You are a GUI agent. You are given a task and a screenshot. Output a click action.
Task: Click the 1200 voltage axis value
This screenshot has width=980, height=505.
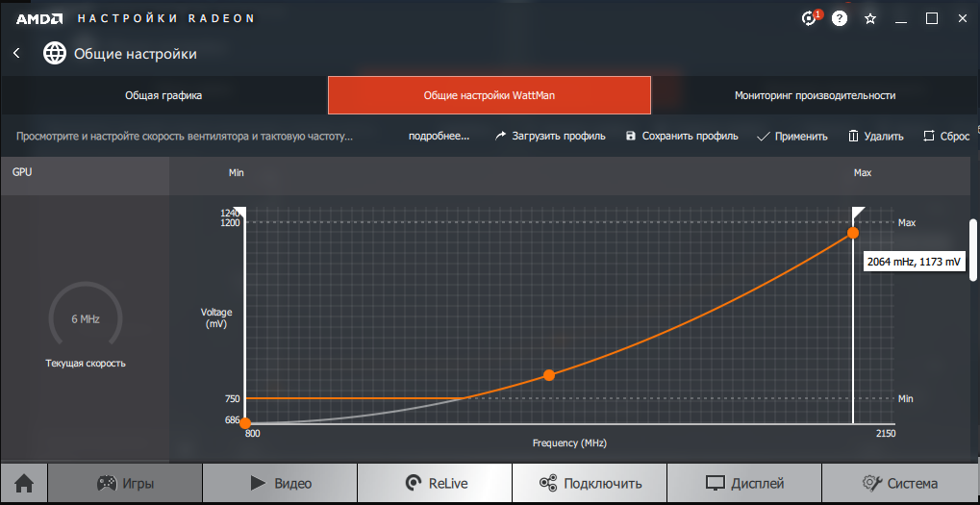230,222
